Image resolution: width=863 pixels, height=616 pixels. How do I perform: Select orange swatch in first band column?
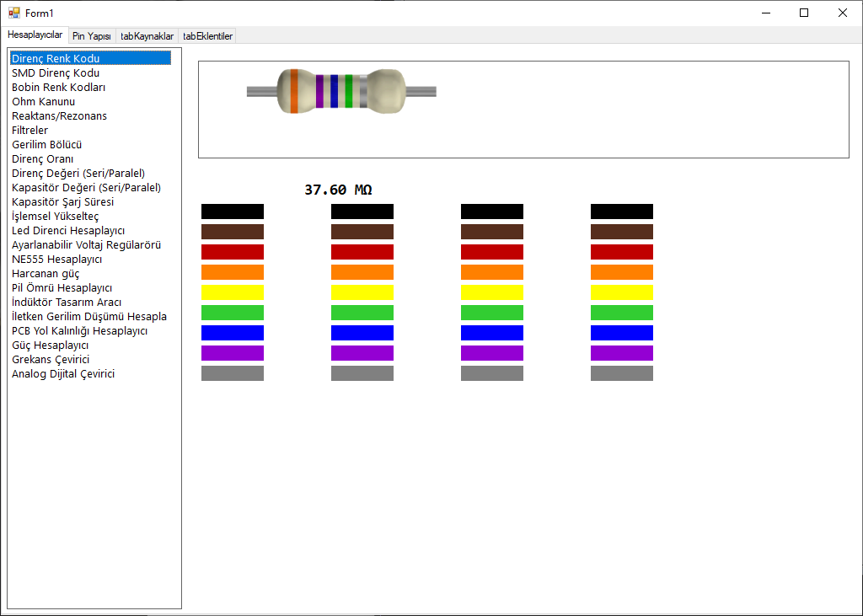point(233,272)
